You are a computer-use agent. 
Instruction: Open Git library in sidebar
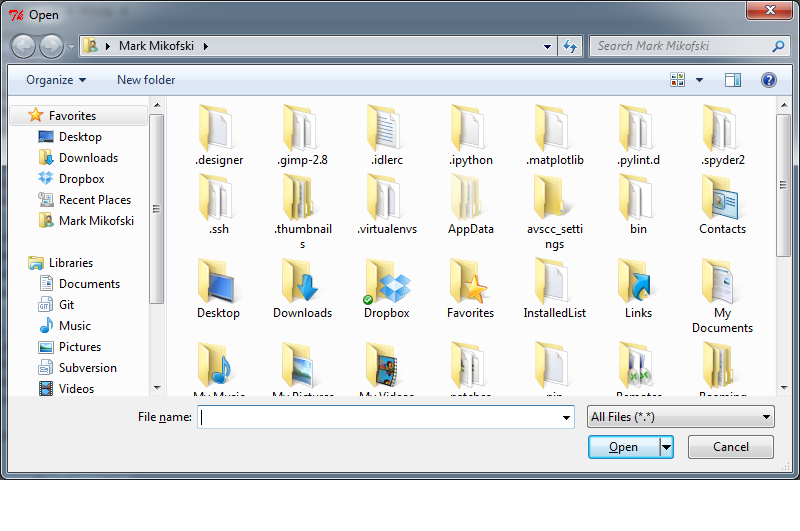click(66, 305)
